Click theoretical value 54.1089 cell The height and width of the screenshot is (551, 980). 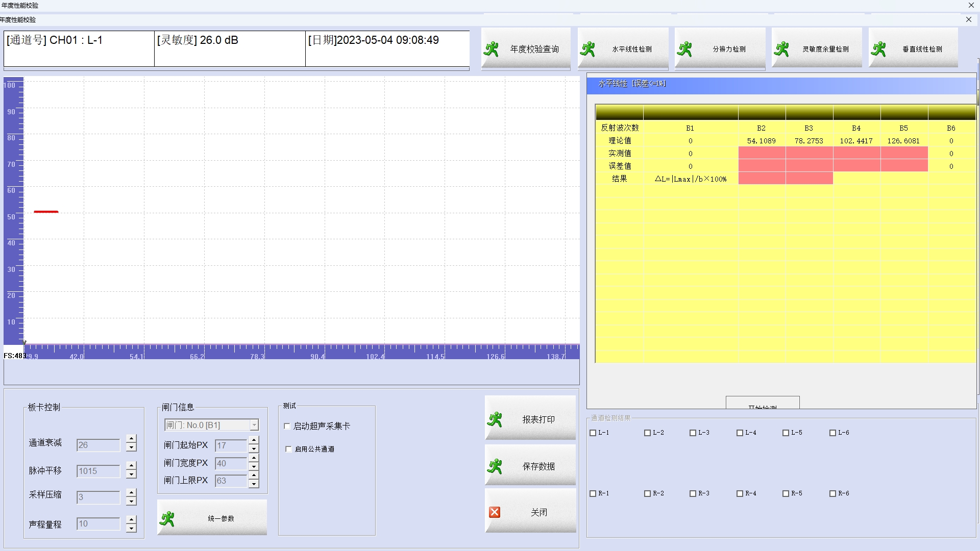pyautogui.click(x=762, y=141)
